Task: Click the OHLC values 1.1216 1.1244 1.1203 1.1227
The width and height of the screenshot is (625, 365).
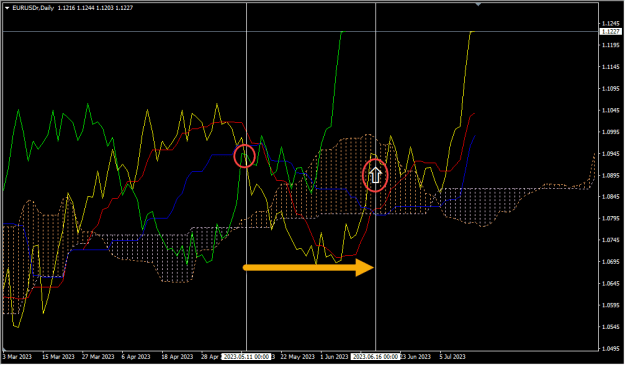Action: click(95, 8)
